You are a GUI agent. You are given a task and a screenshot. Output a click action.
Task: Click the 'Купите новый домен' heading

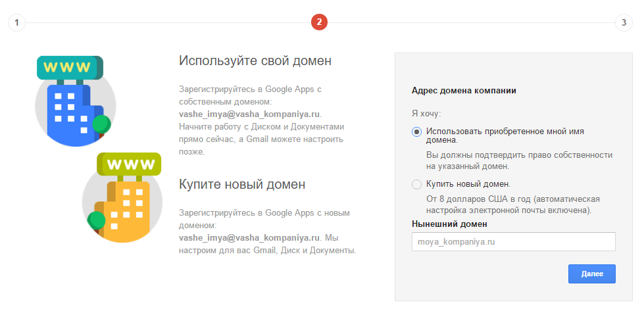click(242, 184)
